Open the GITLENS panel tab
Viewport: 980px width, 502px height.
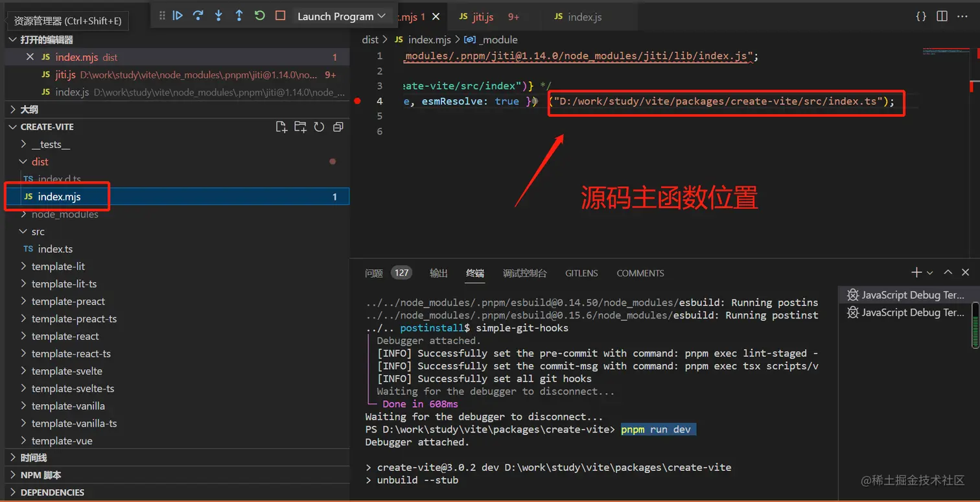581,273
